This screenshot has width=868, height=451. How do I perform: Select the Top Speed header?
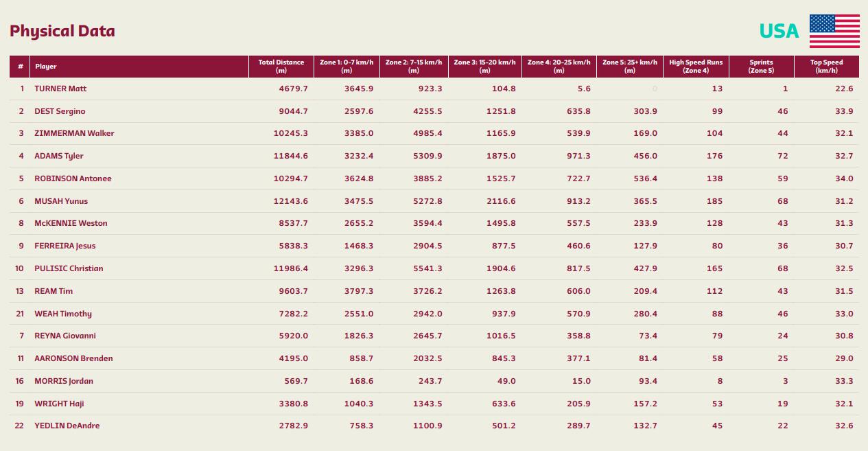[827, 67]
